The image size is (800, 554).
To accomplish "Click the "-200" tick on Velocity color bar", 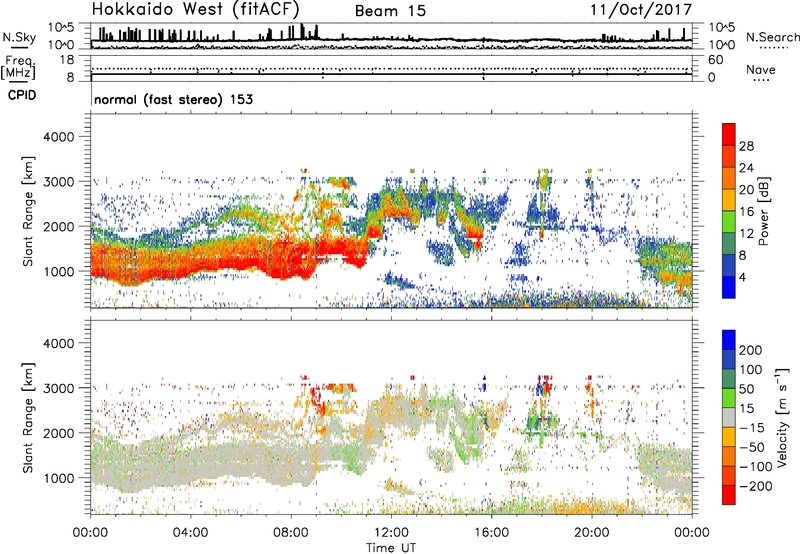I will click(x=756, y=486).
